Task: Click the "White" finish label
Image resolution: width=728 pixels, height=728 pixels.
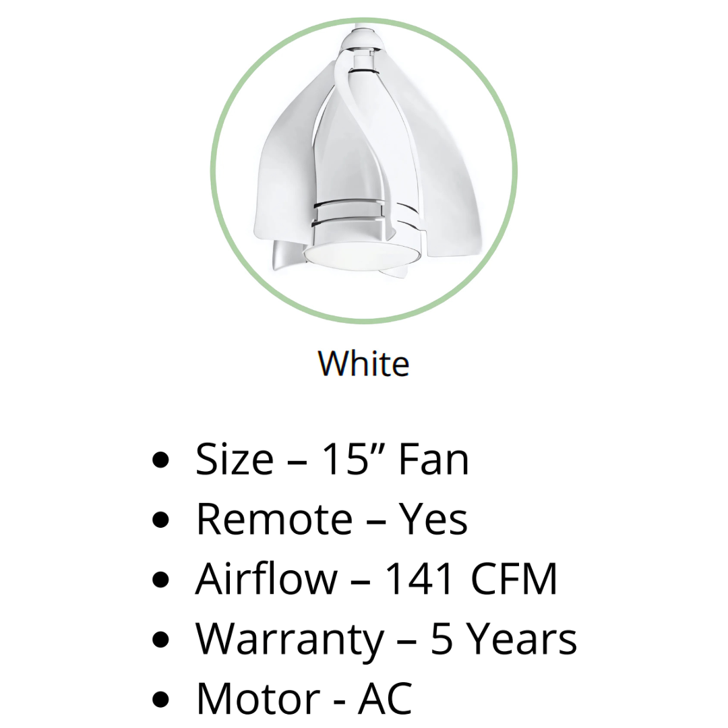Action: click(x=363, y=363)
